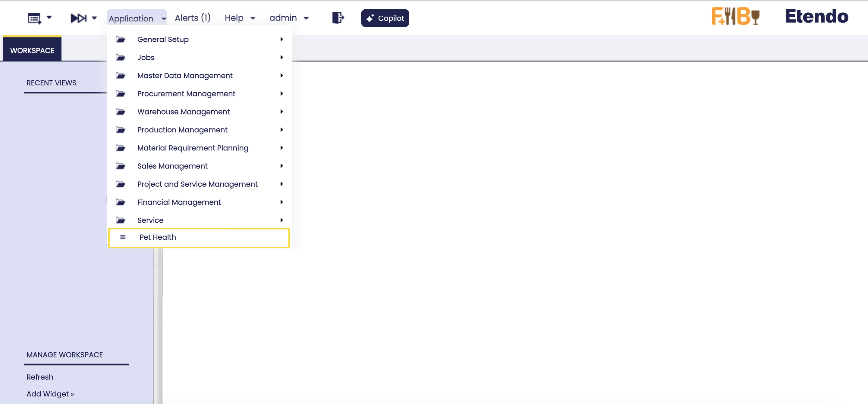Open the dropdown arrow beside the new document icon
The width and height of the screenshot is (868, 404).
click(49, 17)
